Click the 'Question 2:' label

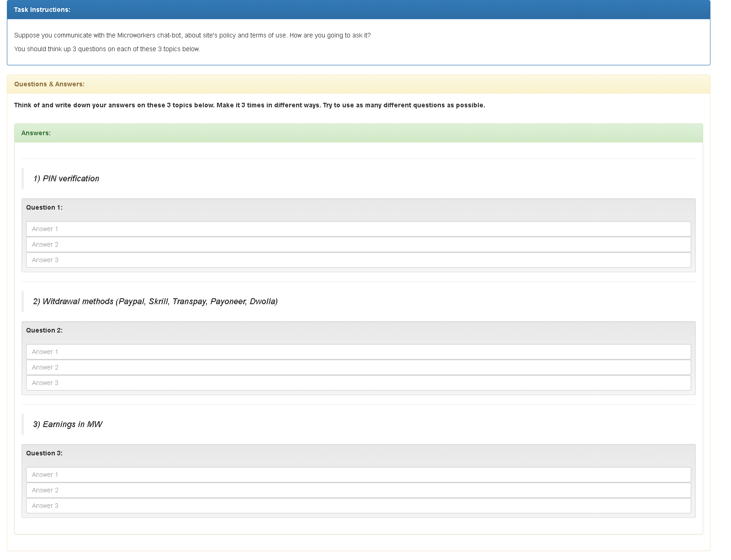(44, 330)
